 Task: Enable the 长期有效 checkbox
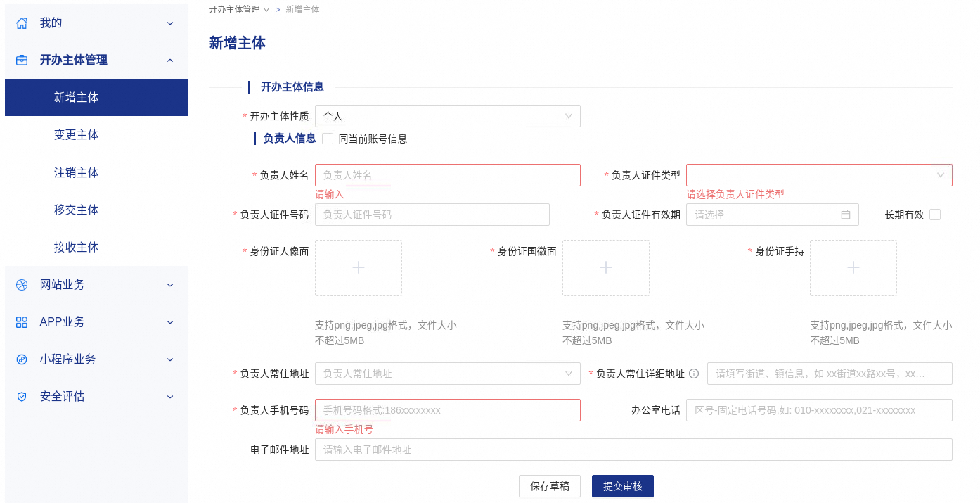coord(935,215)
